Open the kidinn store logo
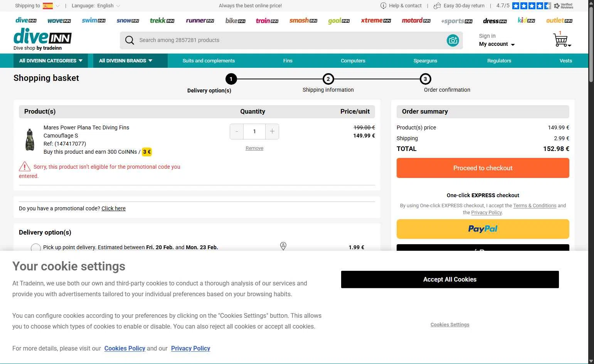Image resolution: width=594 pixels, height=364 pixels. tap(527, 20)
